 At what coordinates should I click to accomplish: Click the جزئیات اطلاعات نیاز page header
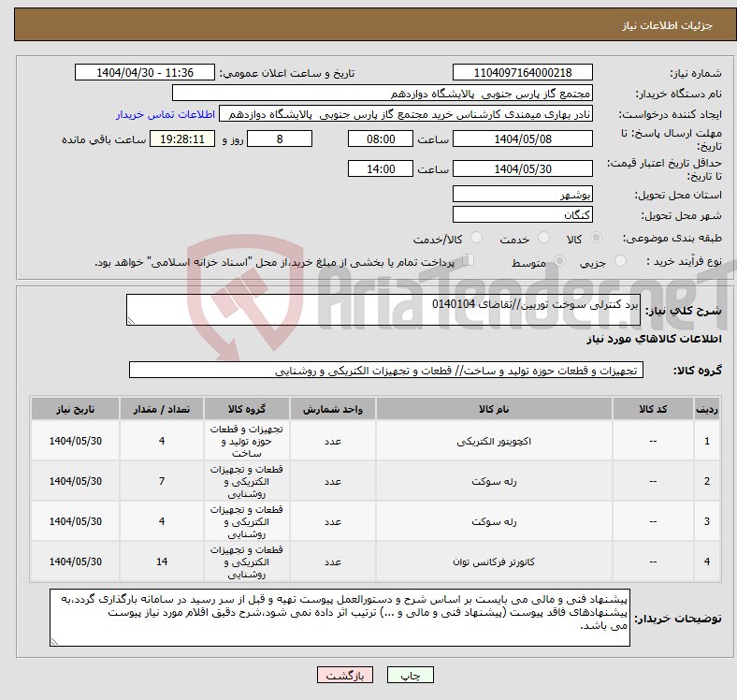tap(668, 25)
